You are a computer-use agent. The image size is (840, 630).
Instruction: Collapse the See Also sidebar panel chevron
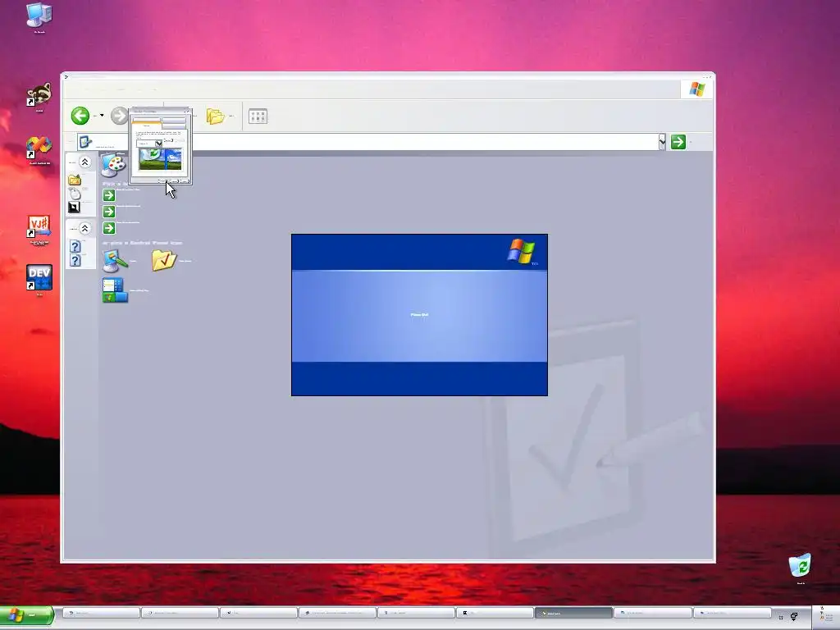pos(84,162)
